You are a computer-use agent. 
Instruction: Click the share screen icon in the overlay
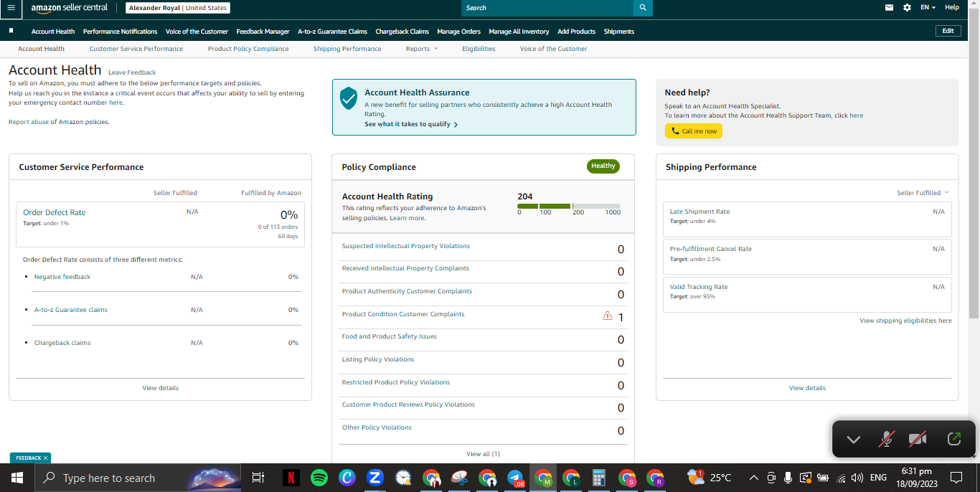click(954, 440)
